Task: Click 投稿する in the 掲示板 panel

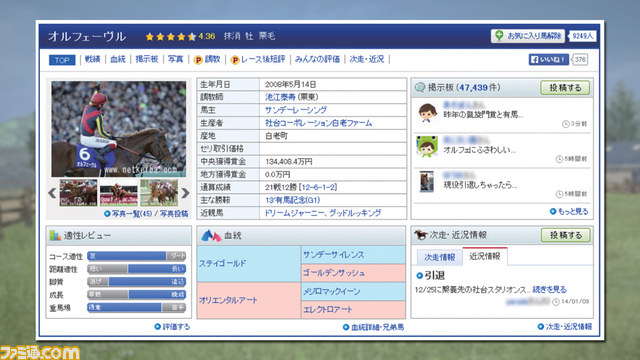Action: pos(565,88)
